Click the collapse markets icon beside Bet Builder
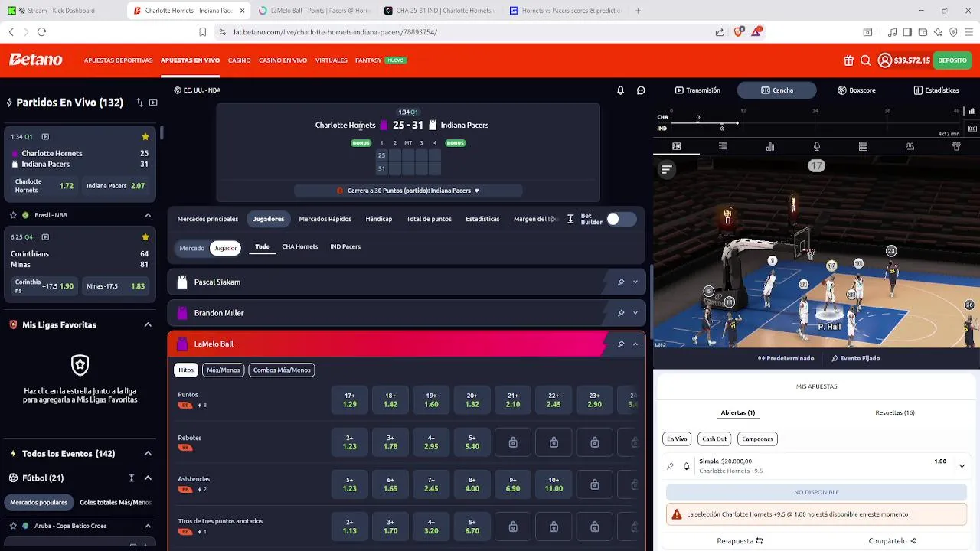 pos(570,219)
